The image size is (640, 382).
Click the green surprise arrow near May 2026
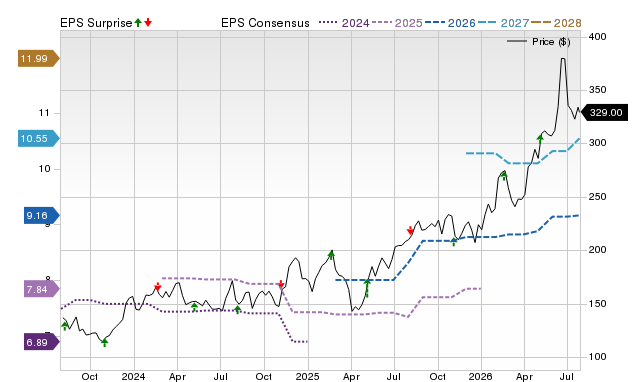540,139
